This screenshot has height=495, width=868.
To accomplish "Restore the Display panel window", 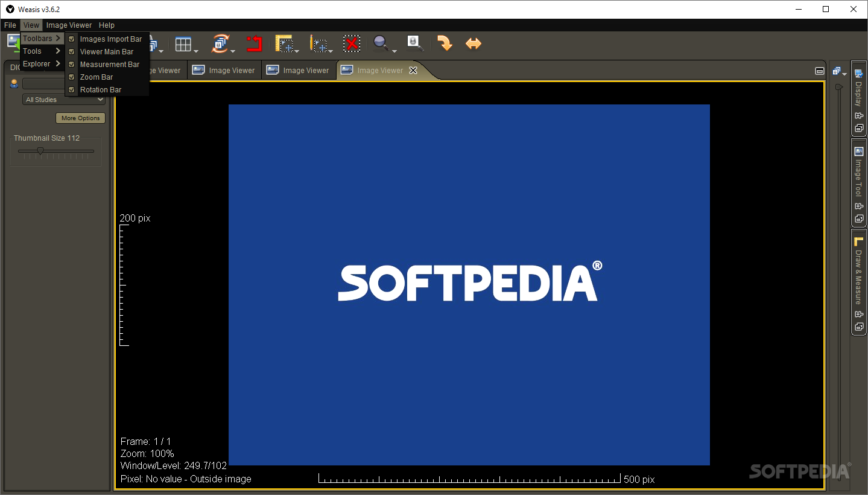I will pyautogui.click(x=859, y=128).
